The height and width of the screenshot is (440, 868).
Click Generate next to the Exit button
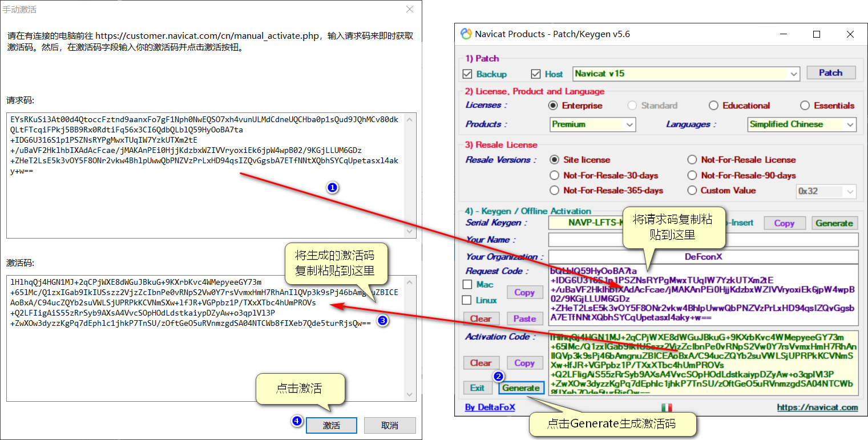coord(521,388)
